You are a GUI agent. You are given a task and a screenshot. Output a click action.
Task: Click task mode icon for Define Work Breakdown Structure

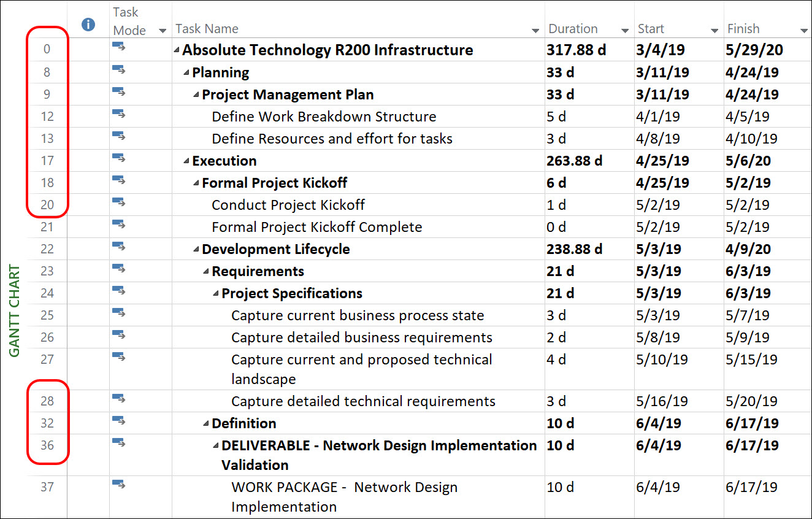[118, 113]
